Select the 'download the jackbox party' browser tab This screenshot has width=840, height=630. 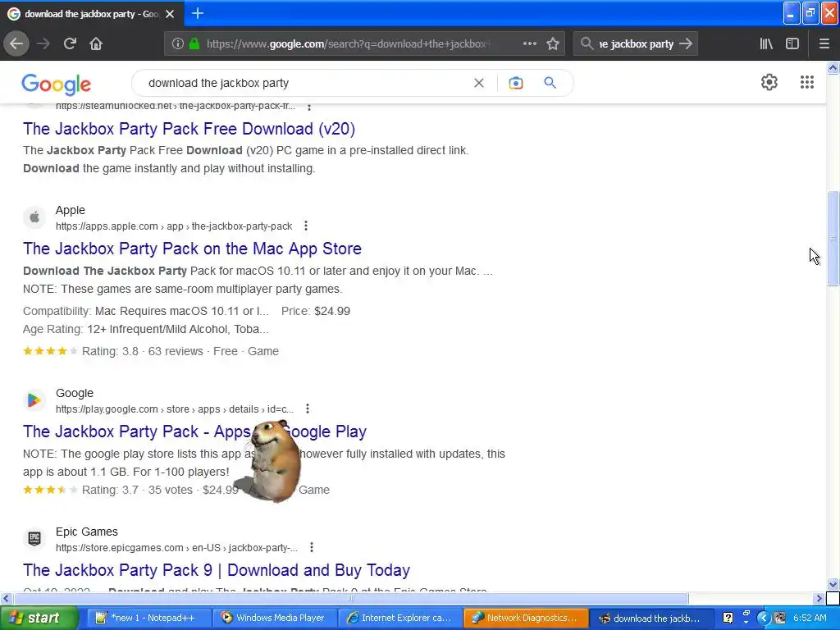click(91, 14)
